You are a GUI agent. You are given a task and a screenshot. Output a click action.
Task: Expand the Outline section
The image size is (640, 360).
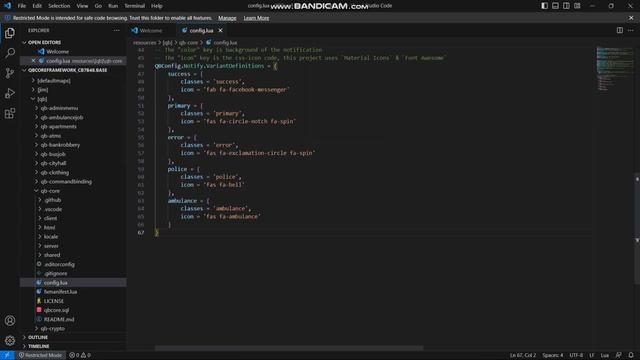38,337
